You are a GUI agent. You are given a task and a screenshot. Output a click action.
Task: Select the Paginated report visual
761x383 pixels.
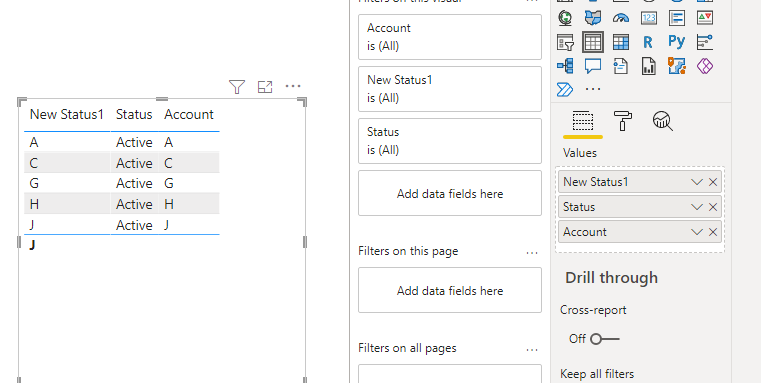(x=649, y=66)
